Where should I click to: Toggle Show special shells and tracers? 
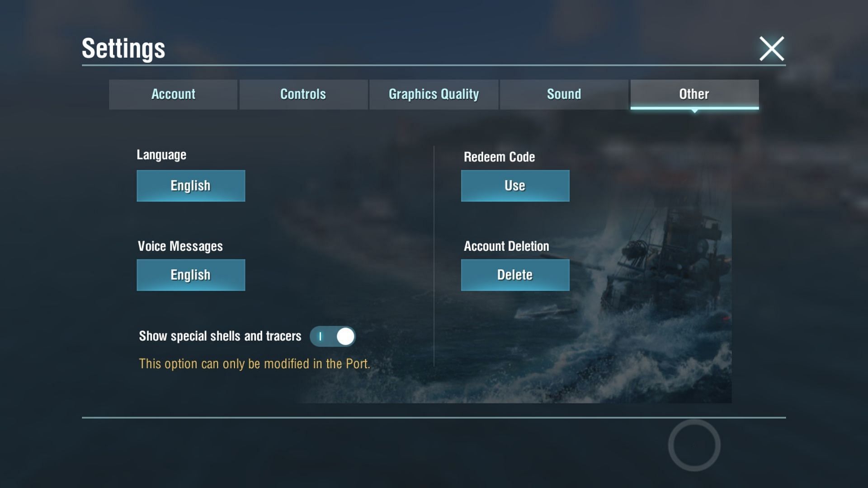pos(333,336)
